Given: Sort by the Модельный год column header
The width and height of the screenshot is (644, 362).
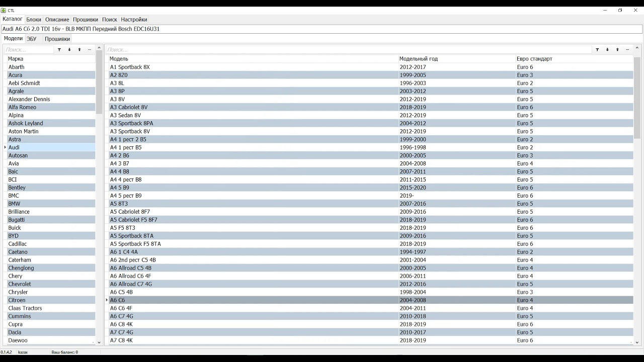Looking at the screenshot, I should (457, 59).
